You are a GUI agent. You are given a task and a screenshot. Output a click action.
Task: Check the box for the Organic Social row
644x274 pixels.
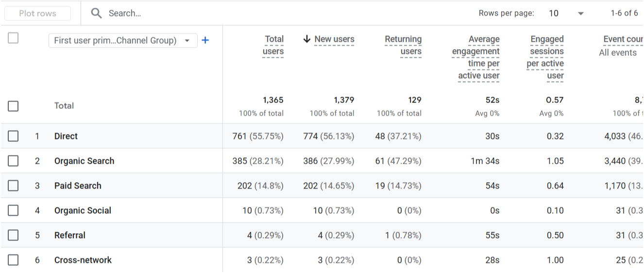point(13,210)
